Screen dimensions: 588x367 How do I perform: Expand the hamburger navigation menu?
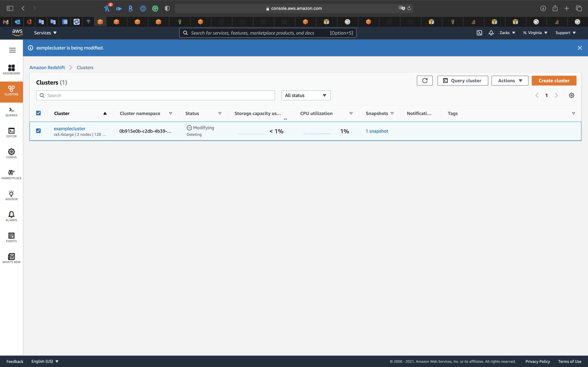point(12,50)
